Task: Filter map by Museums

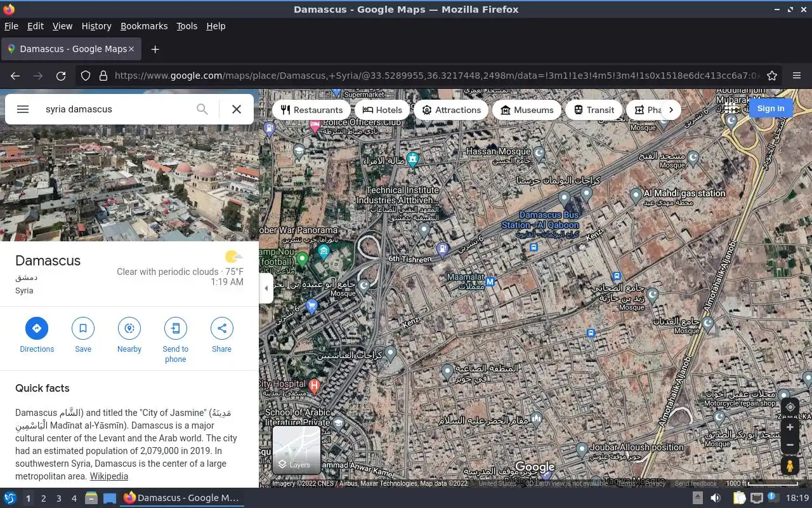Action: 527,110
